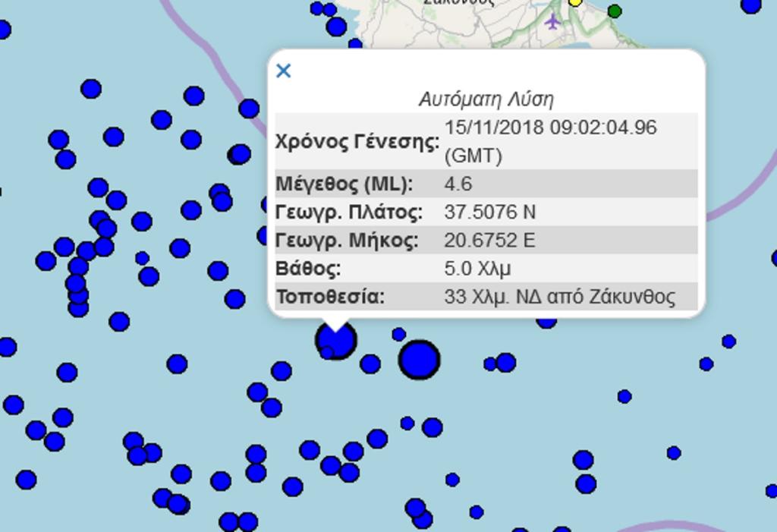Click the large blue marker right of popup tip
This screenshot has height=532, width=777.
pyautogui.click(x=419, y=360)
